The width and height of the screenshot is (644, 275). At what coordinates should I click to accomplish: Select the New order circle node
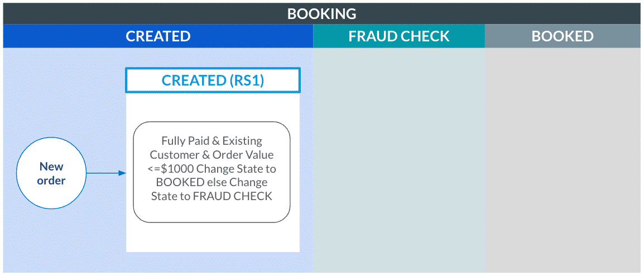51,173
